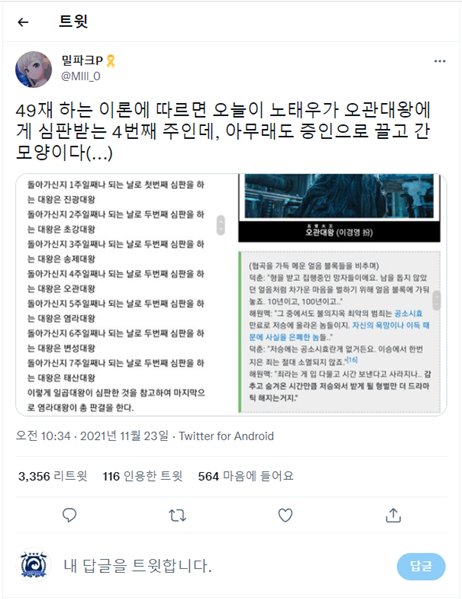Click your own avatar beside reply box

tap(34, 565)
